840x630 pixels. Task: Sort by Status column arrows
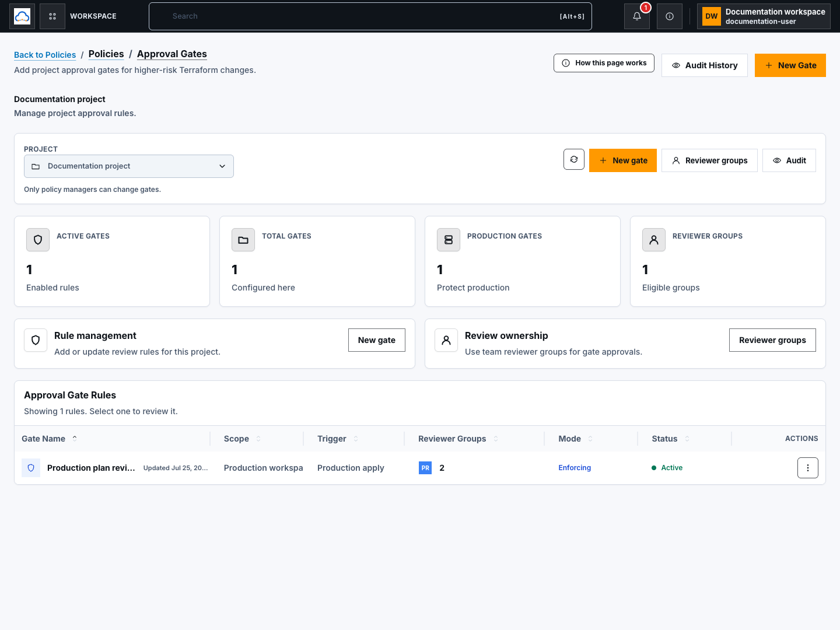point(687,439)
